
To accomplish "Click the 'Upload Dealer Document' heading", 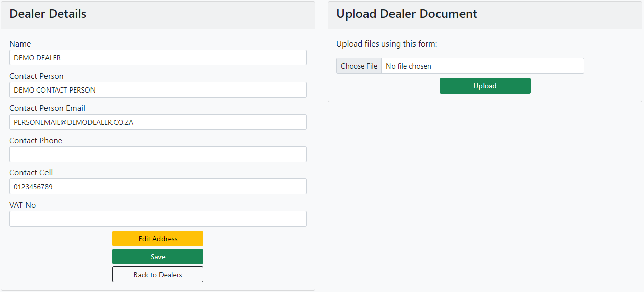I will coord(406,14).
